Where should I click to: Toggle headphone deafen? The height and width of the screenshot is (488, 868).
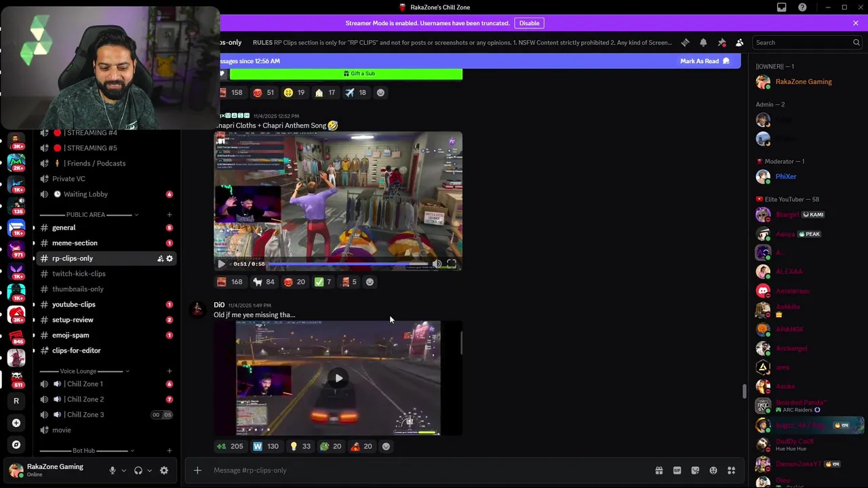[138, 470]
